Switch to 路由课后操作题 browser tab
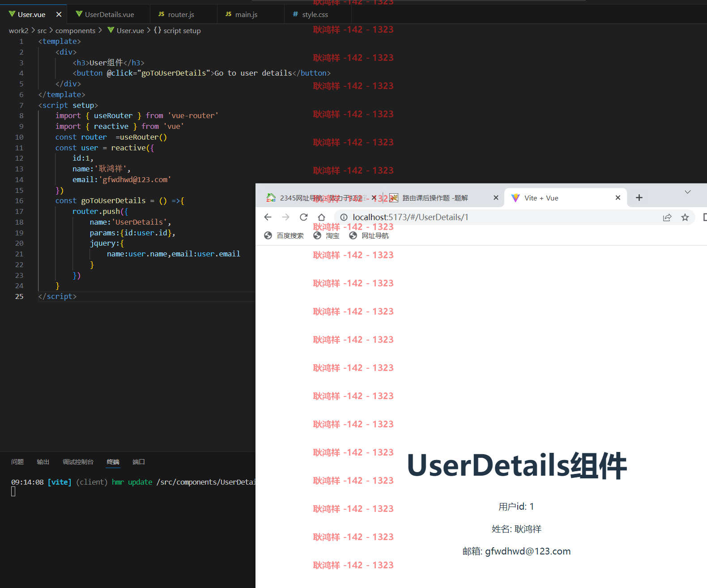 coord(435,198)
